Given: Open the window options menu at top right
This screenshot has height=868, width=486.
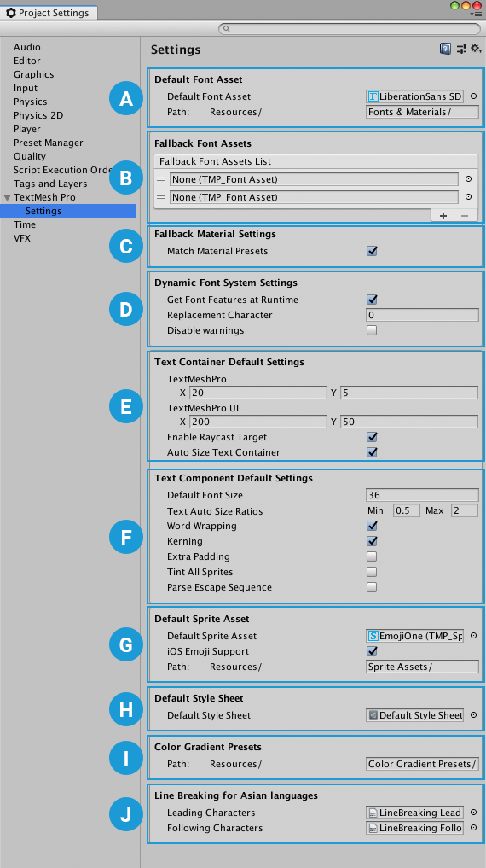Looking at the screenshot, I should coord(475,15).
